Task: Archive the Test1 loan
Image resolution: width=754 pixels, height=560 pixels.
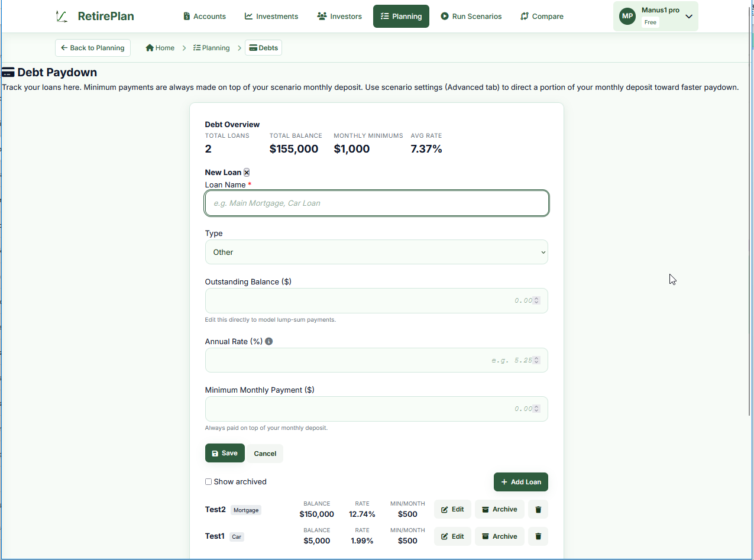Action: pyautogui.click(x=500, y=536)
